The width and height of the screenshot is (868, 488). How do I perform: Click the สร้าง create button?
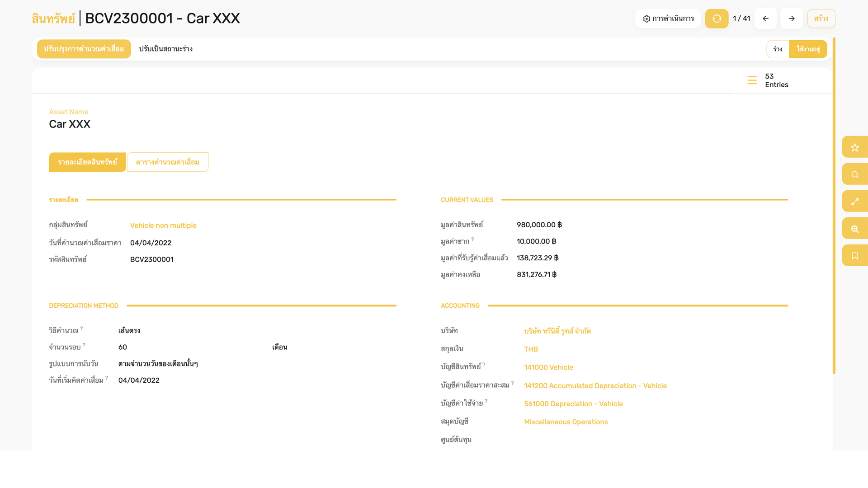821,19
